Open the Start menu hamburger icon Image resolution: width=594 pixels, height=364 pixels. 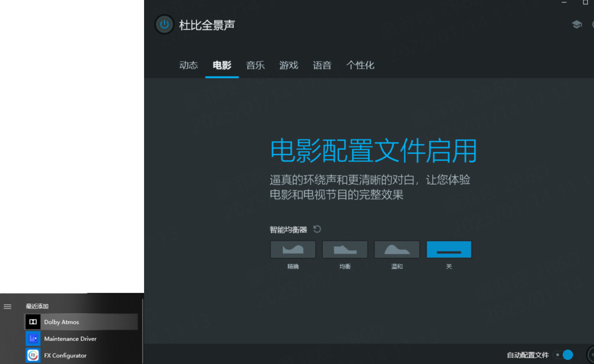tap(8, 306)
